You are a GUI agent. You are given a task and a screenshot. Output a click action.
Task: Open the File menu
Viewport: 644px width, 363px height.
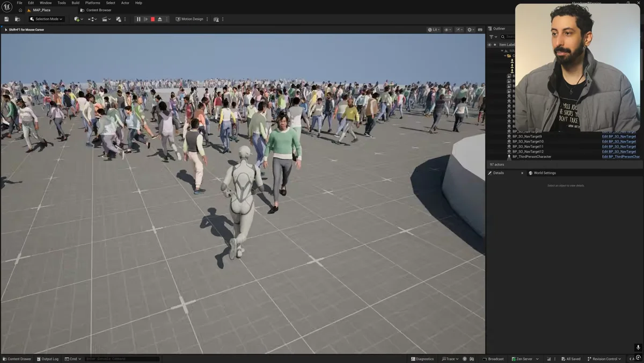19,3
